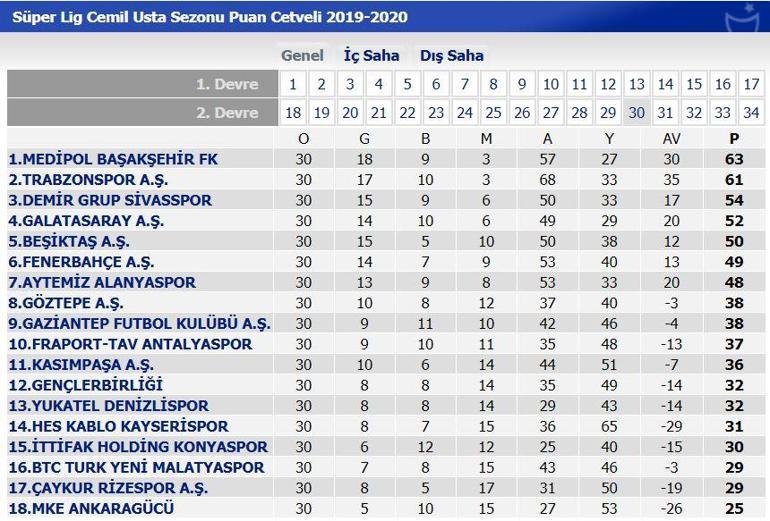Click Fenerbahçe A.Ş. team name

click(78, 262)
